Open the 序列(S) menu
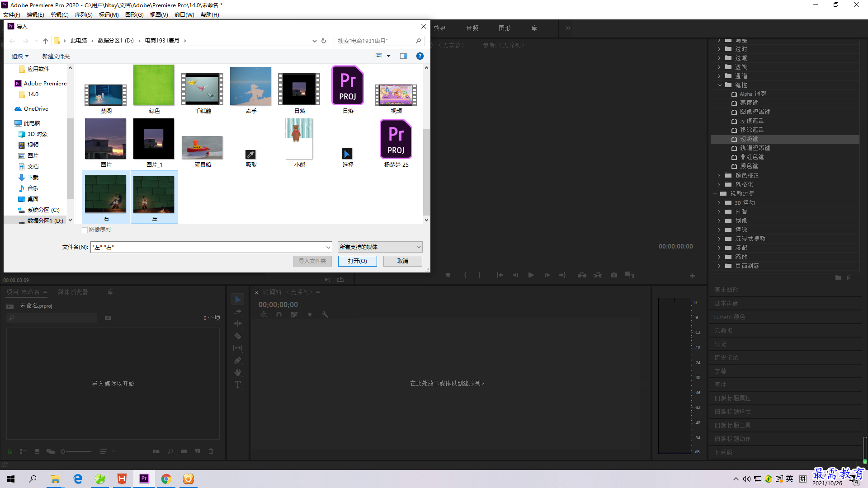 point(84,14)
